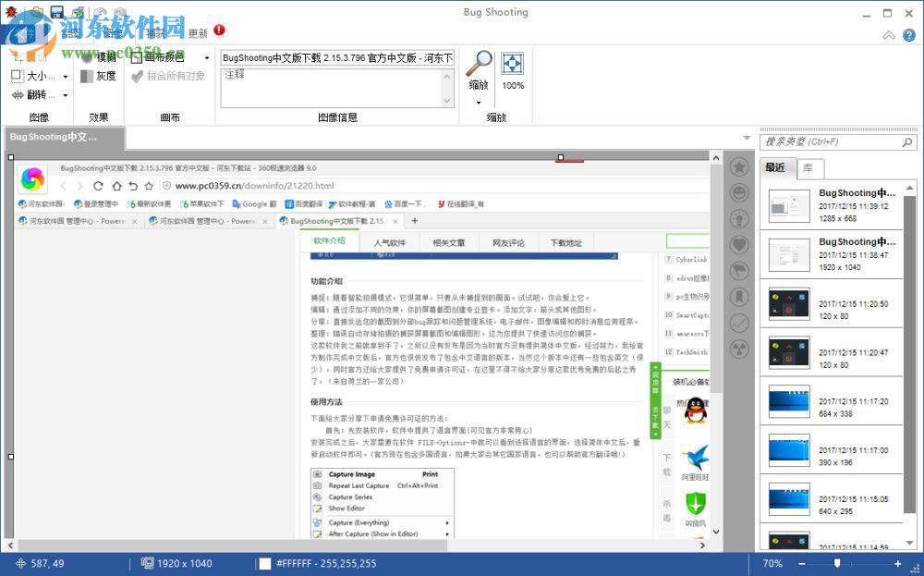Apply the 灰度 grayscale effect
Image resolution: width=924 pixels, height=576 pixels.
(x=99, y=76)
